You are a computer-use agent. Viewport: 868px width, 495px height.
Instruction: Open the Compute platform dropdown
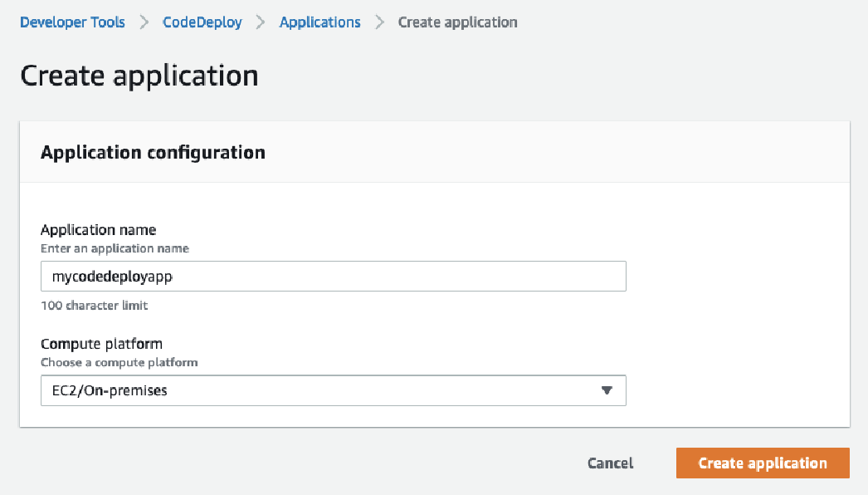(x=334, y=390)
